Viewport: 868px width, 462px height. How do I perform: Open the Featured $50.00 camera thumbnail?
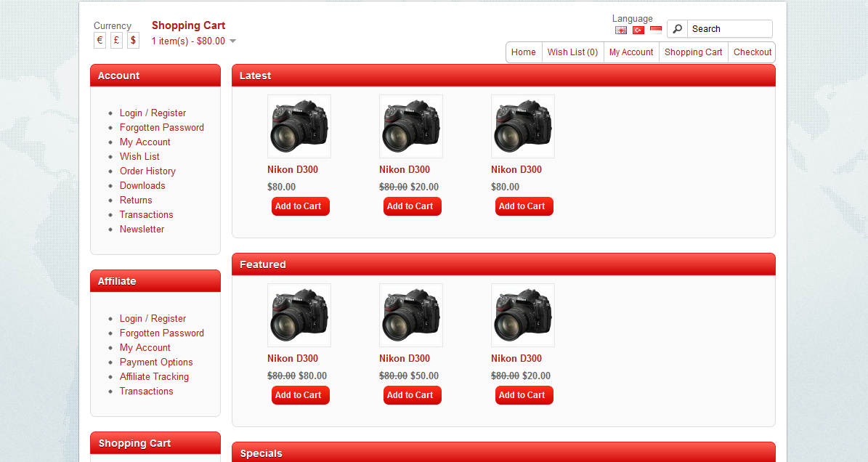(410, 315)
